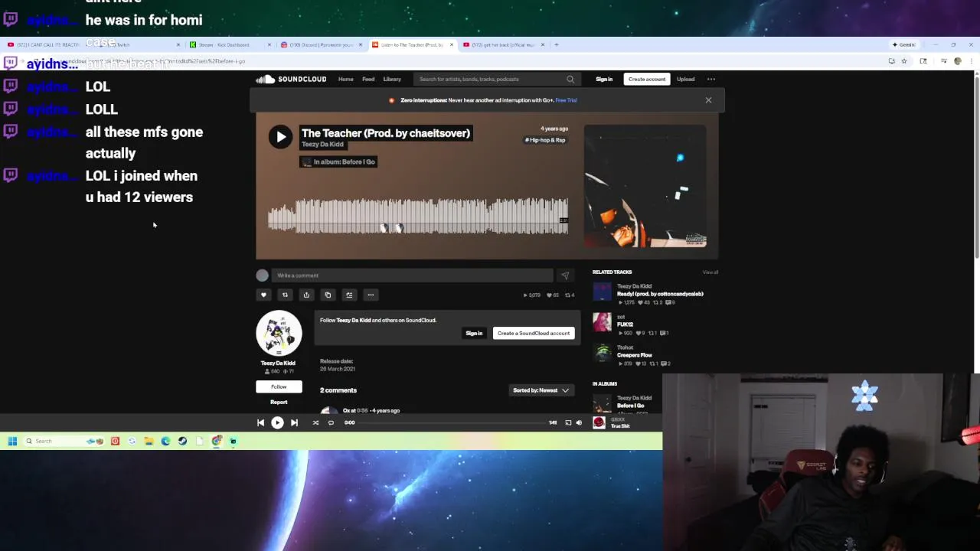Add track to the Next up queue

coord(349,295)
